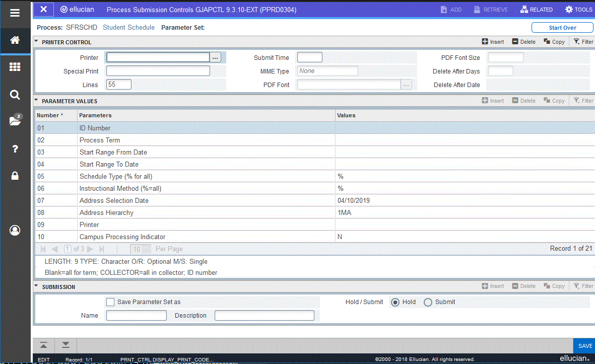The height and width of the screenshot is (364, 595).
Task: Click the previous section arrow icon
Action: pyautogui.click(x=44, y=345)
